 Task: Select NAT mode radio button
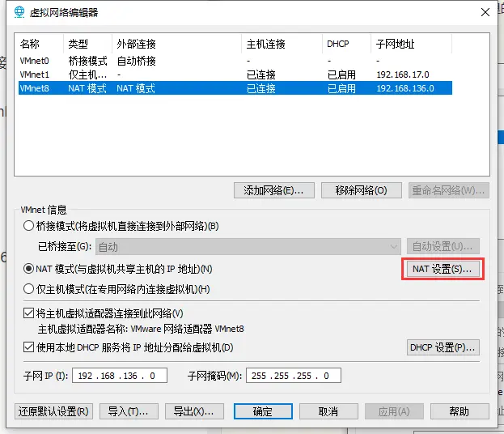pyautogui.click(x=29, y=268)
